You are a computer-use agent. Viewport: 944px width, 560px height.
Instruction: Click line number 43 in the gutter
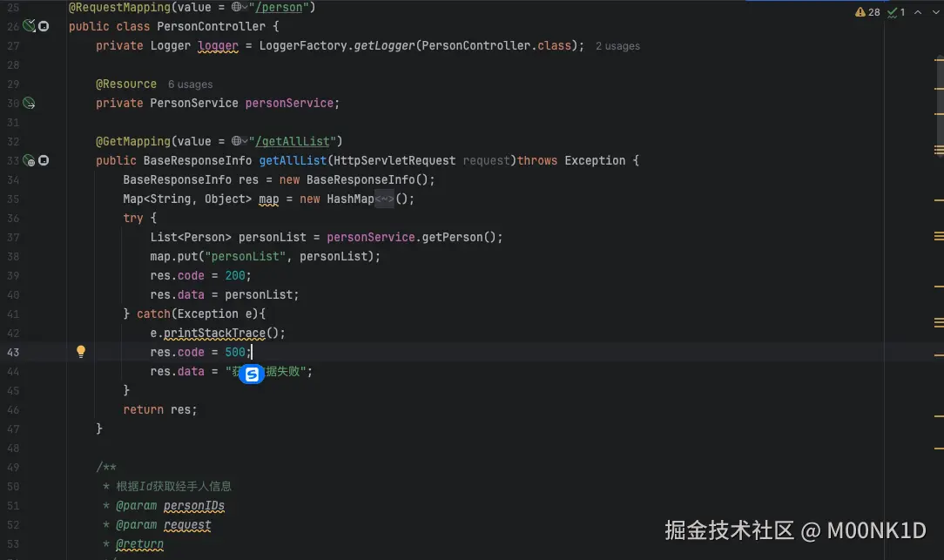click(14, 351)
